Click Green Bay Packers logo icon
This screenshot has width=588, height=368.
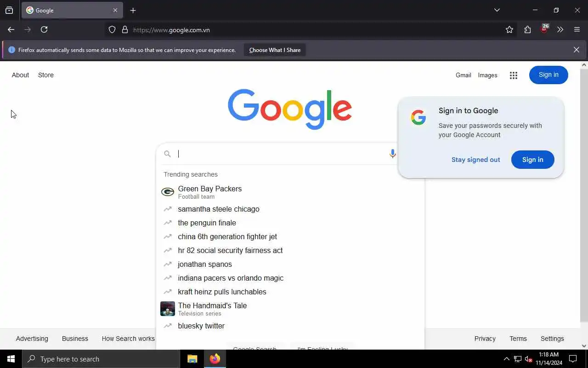tap(168, 192)
